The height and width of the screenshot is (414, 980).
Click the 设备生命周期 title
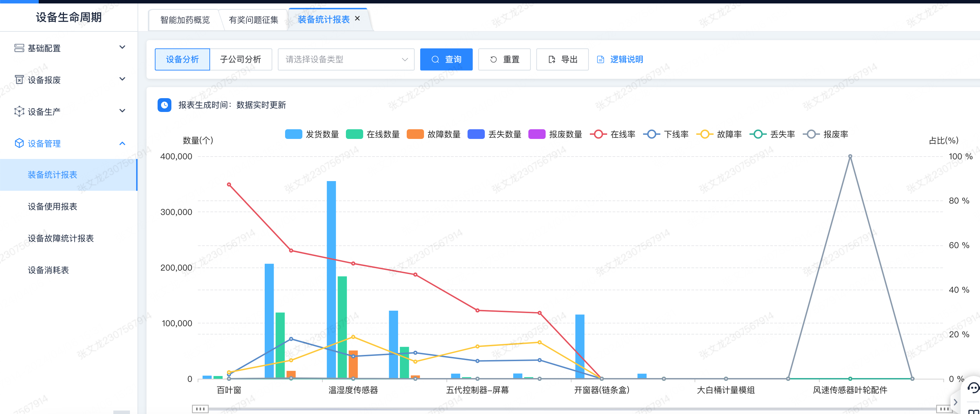(68, 17)
